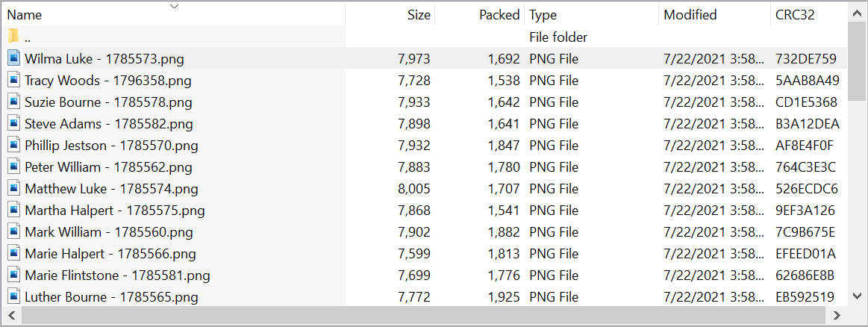The height and width of the screenshot is (327, 868).
Task: Click the Tracy Woods file icon
Action: [x=14, y=80]
